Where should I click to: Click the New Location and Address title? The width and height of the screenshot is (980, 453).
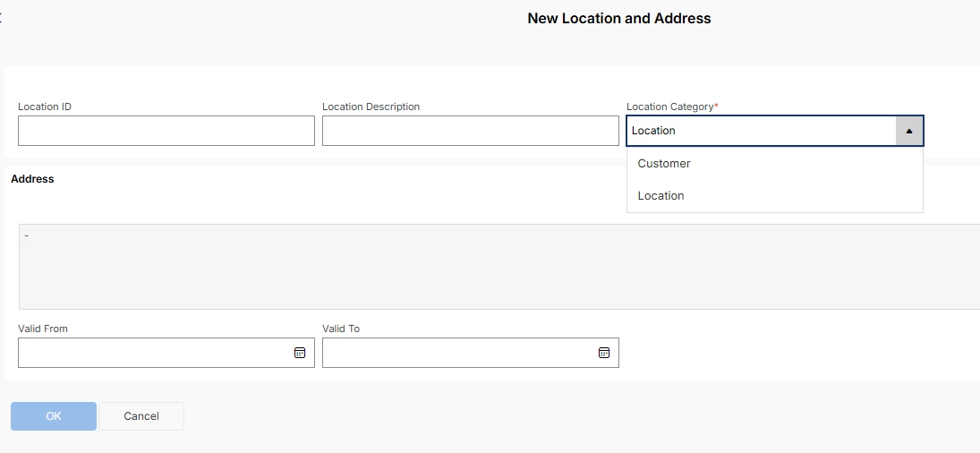tap(619, 18)
